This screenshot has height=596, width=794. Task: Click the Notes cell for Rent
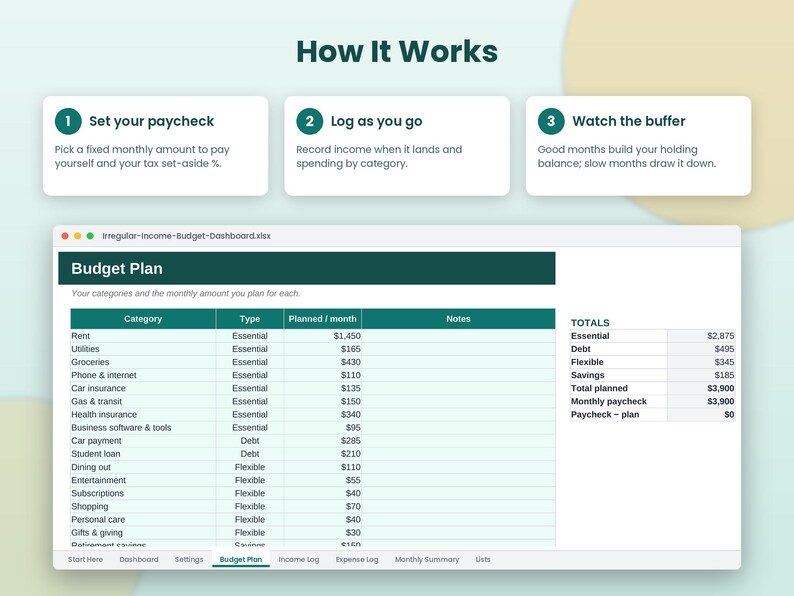click(458, 336)
